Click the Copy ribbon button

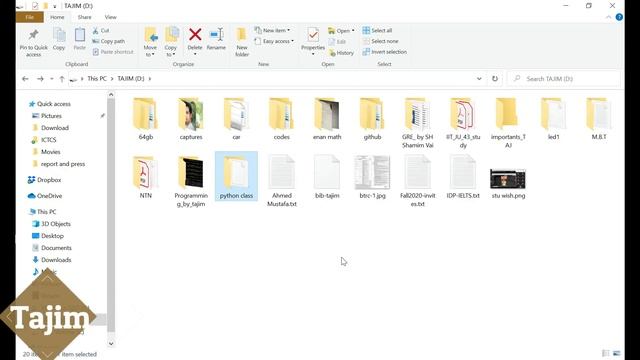pos(59,39)
